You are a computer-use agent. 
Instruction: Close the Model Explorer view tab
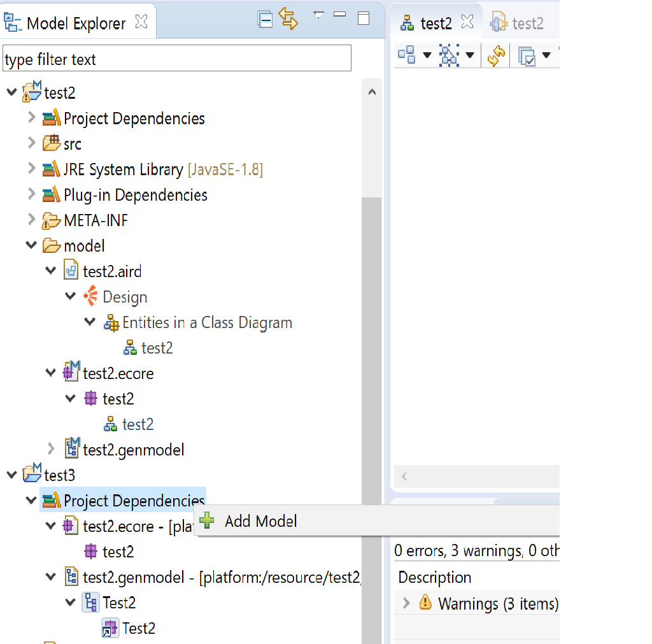(x=141, y=22)
